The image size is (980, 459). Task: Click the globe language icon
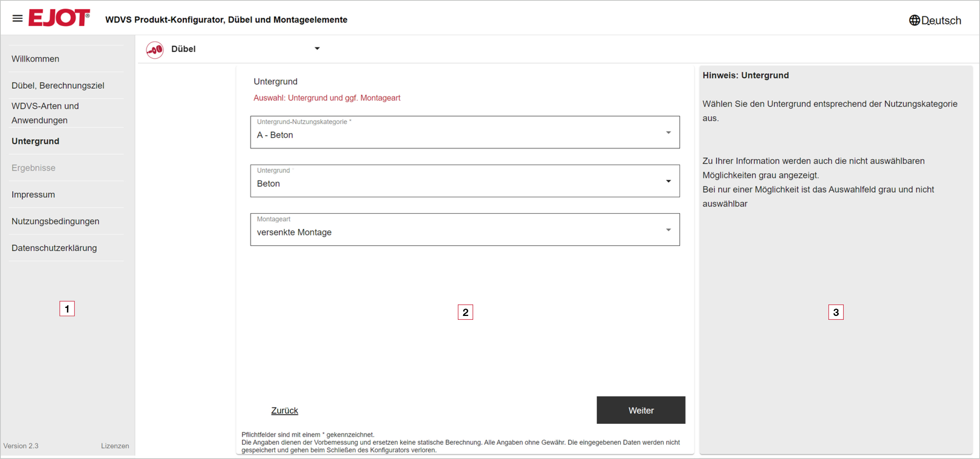[x=914, y=20]
